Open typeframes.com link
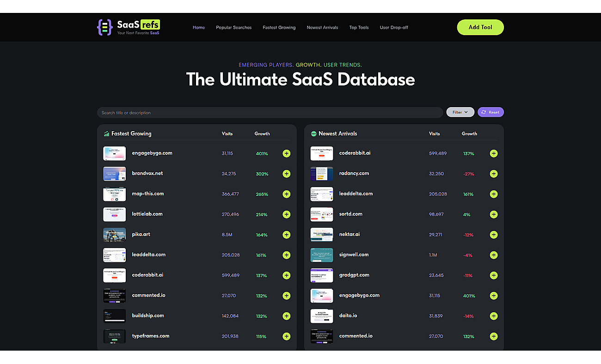 click(x=151, y=336)
